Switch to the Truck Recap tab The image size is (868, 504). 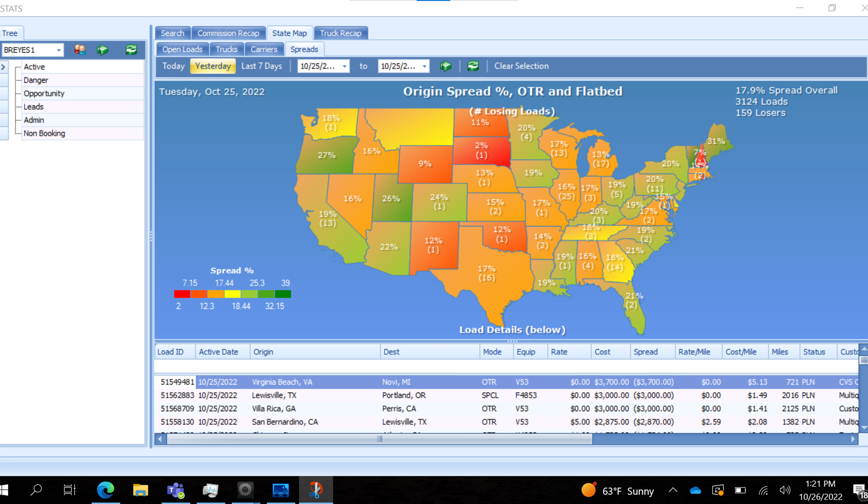pos(341,33)
